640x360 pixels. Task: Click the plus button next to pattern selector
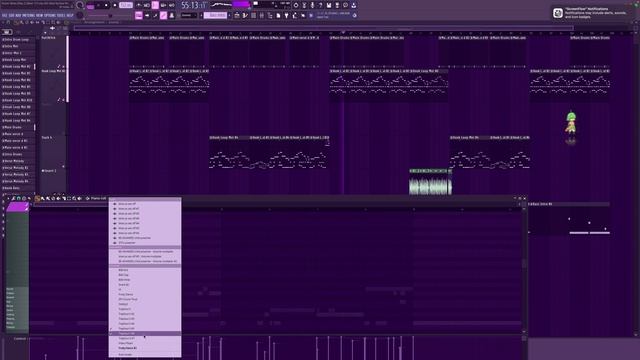(229, 16)
